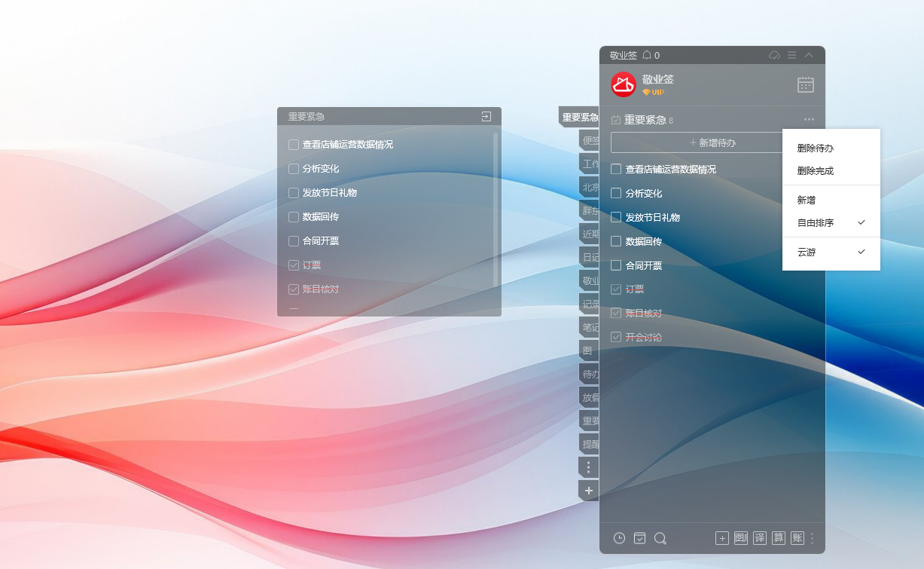Click the search magnifier icon at bottom
The image size is (924, 569).
[660, 538]
